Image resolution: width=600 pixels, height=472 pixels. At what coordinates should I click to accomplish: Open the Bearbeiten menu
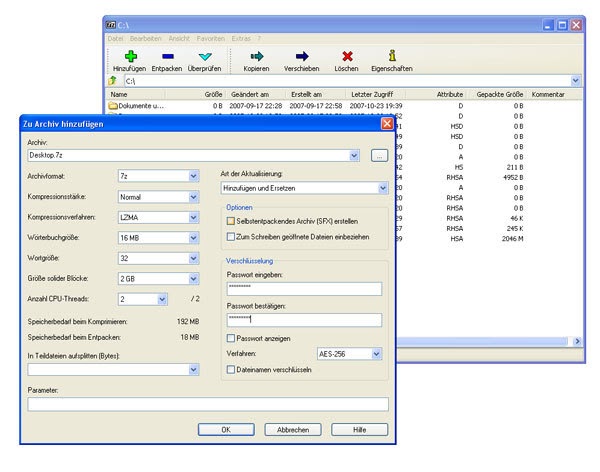point(146,39)
